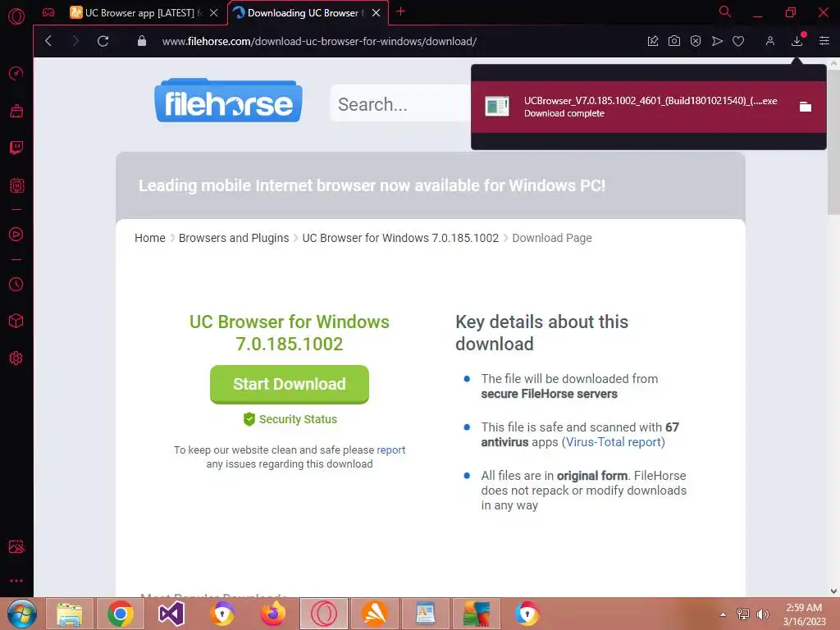Show downloaded file in folder
Screen dimensions: 840x630
[806, 107]
